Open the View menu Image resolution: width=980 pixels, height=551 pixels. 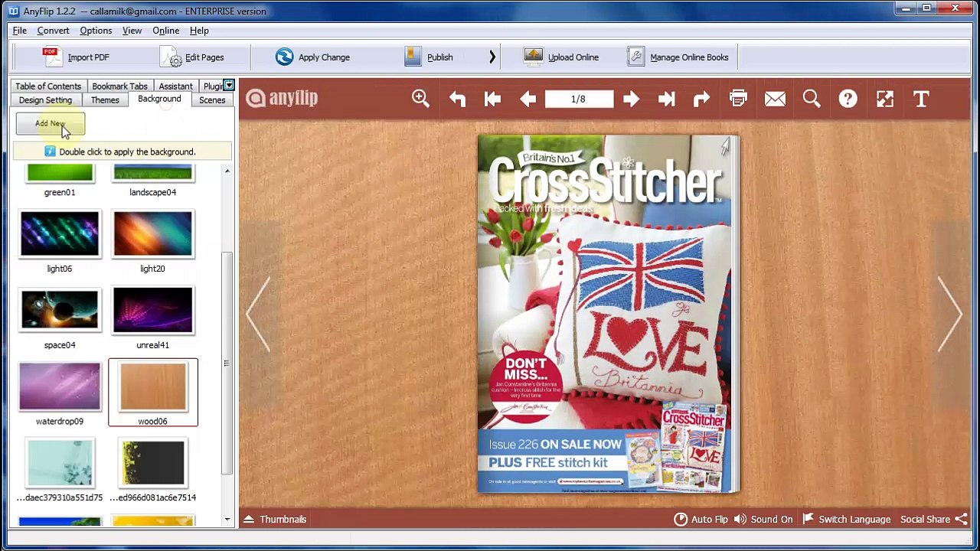click(132, 31)
